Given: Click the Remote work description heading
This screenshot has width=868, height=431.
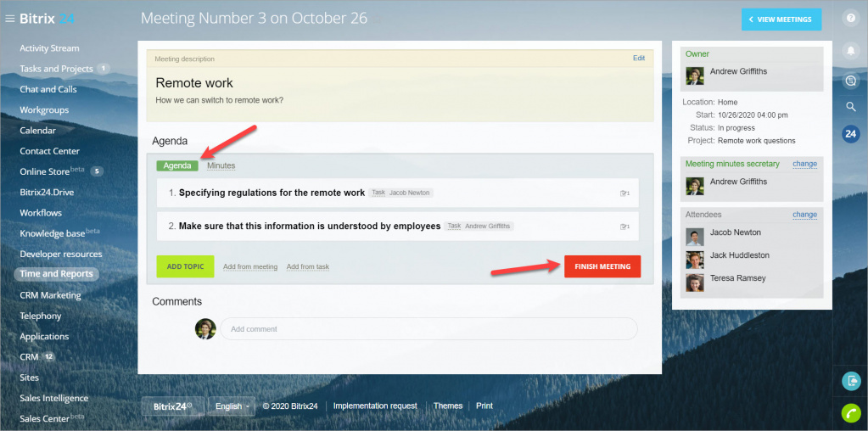Looking at the screenshot, I should pos(194,83).
